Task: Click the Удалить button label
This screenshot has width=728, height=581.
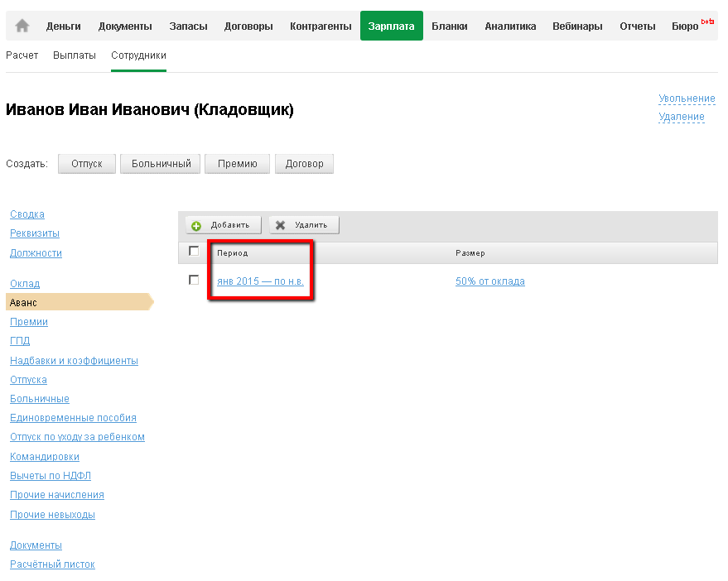Action: coord(311,225)
